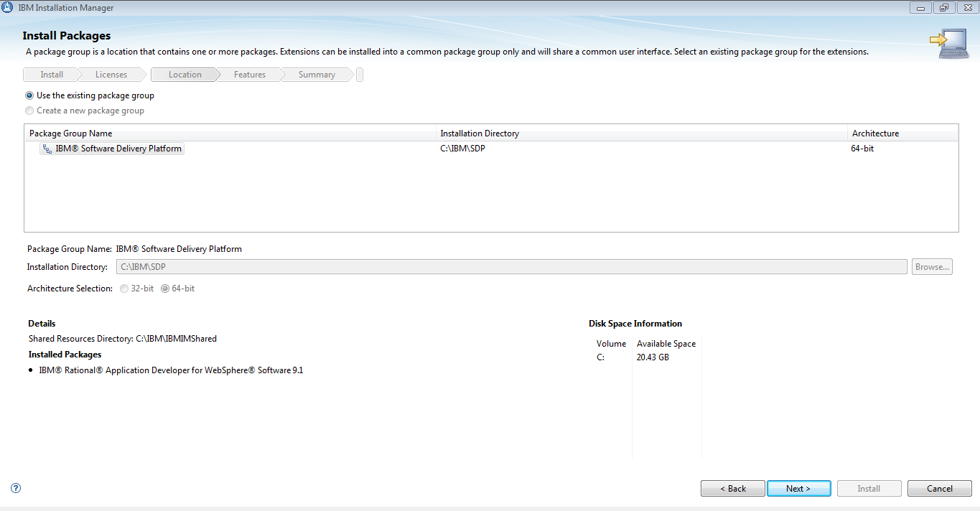This screenshot has width=980, height=511.
Task: Click the 20.43 GB available space value
Action: [653, 357]
